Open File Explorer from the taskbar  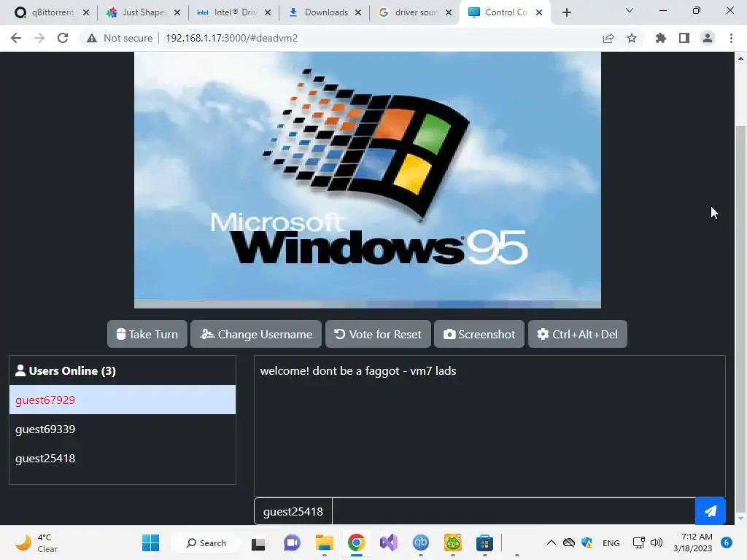click(325, 542)
